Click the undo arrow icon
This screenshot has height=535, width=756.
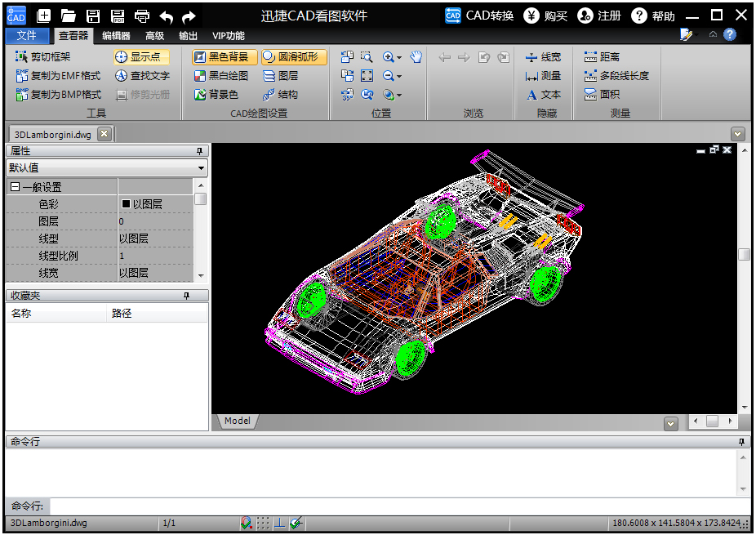coord(167,16)
